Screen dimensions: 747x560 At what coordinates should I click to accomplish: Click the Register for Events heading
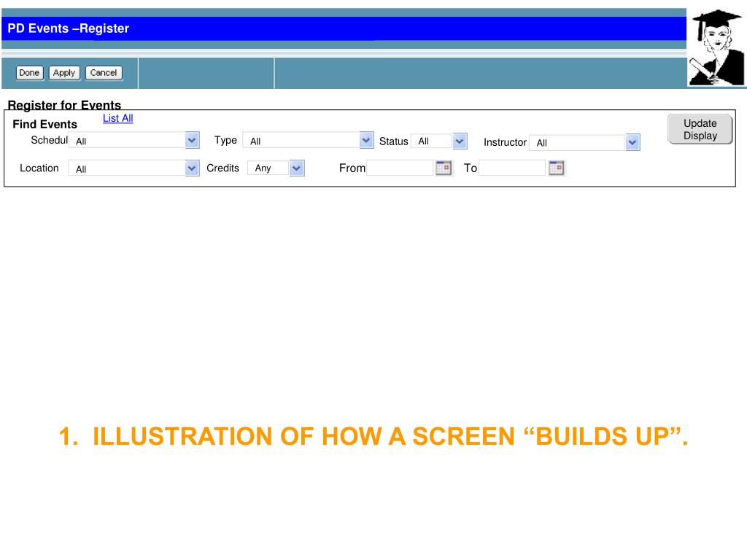[x=64, y=105]
